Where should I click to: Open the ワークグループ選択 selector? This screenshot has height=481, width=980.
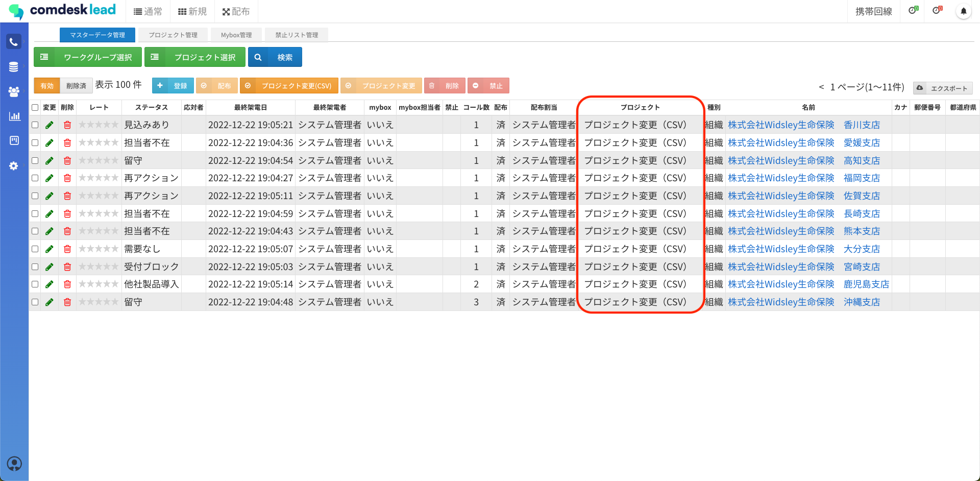88,57
